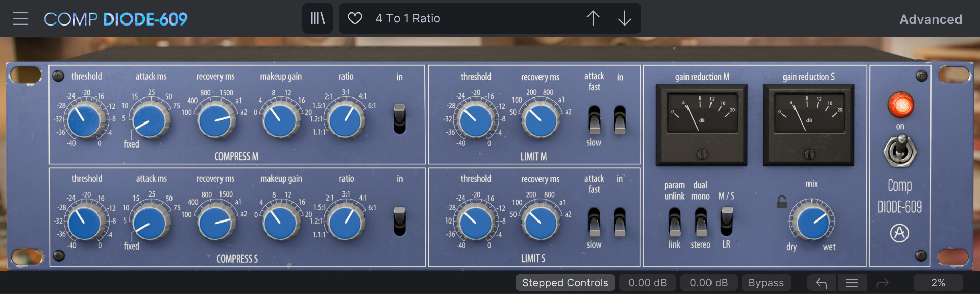Toggle the Compress M in switch
Image resolution: width=980 pixels, height=294 pixels.
tap(399, 119)
